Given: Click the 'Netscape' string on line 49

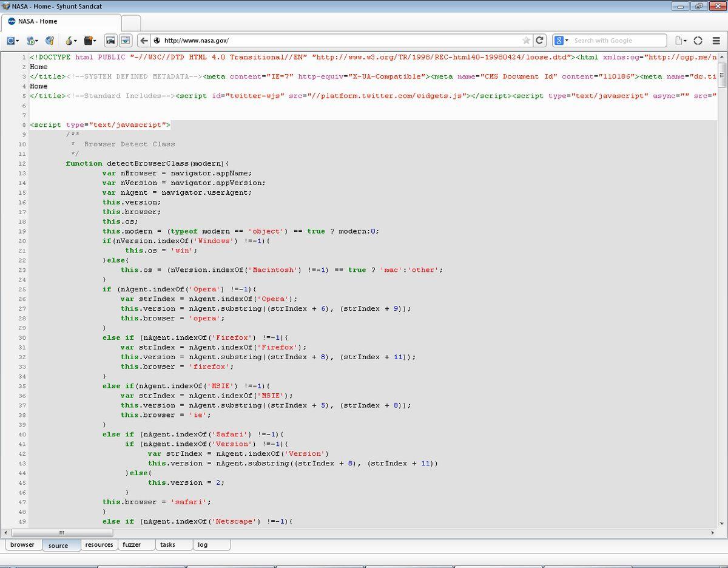Looking at the screenshot, I should (x=236, y=521).
